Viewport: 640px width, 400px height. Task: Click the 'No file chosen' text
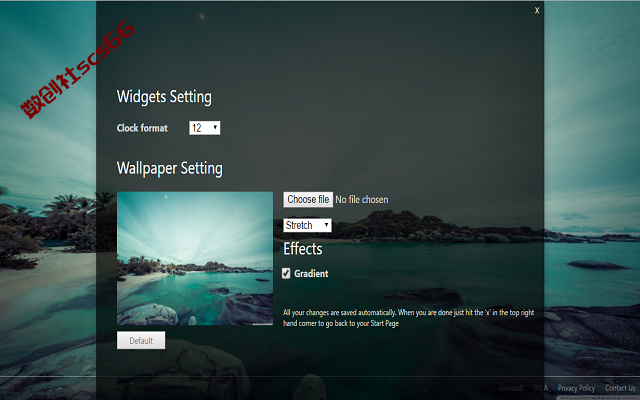point(362,200)
